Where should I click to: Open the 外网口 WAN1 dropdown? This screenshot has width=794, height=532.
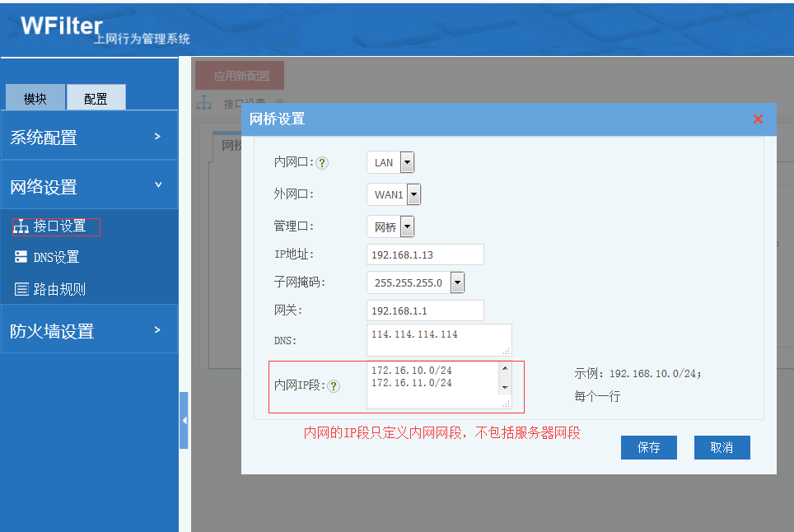tap(413, 194)
